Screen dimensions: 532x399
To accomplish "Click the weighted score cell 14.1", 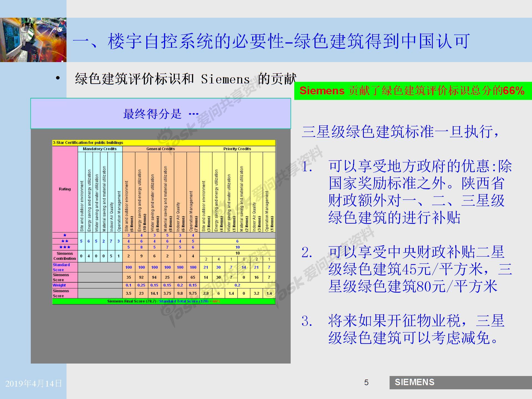I will coord(155,293).
